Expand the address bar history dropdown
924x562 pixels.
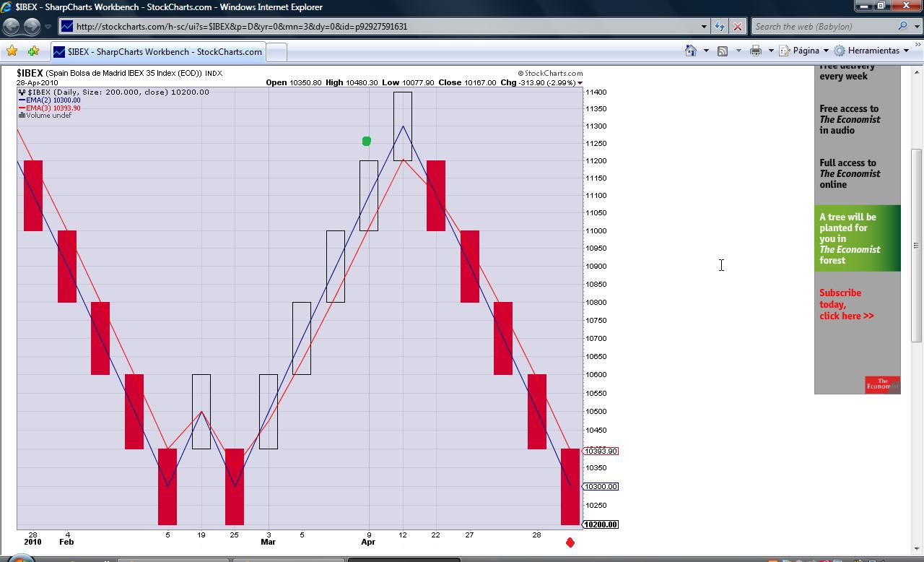click(x=704, y=27)
